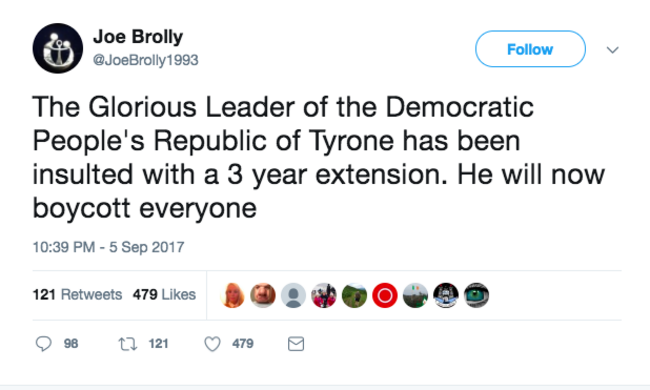Open the Joe Brolly display name link
The image size is (650, 390).
tap(138, 37)
